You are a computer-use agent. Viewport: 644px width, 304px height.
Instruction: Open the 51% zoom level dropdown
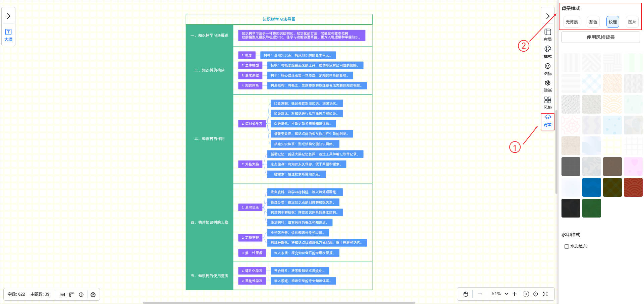click(499, 294)
